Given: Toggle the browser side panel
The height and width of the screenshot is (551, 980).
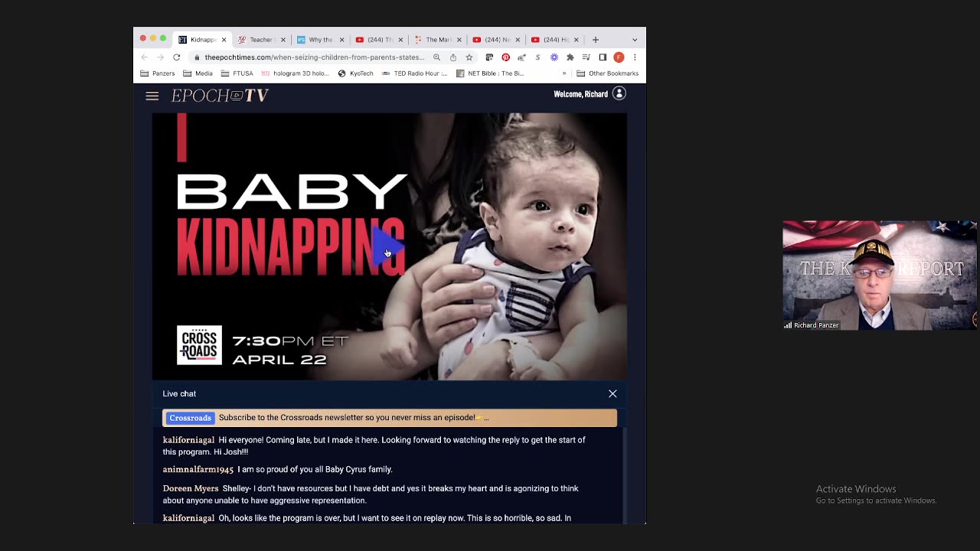Looking at the screenshot, I should pyautogui.click(x=603, y=57).
